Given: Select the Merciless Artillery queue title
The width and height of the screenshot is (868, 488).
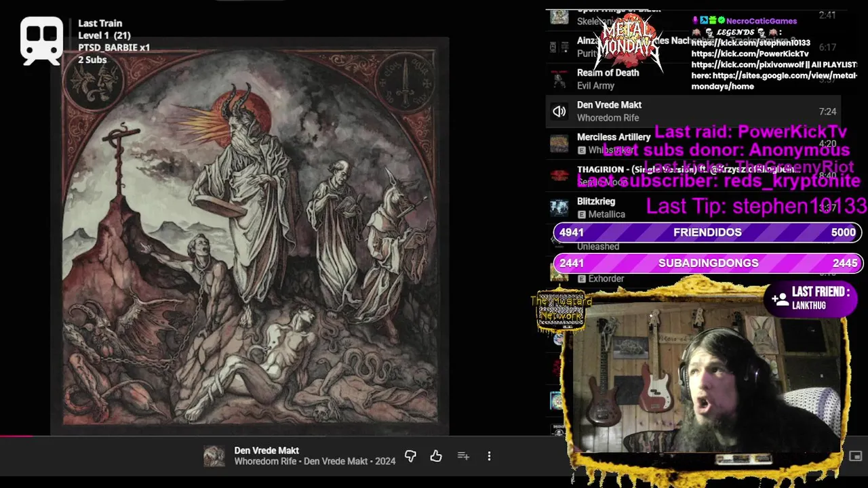Looking at the screenshot, I should pyautogui.click(x=614, y=137).
